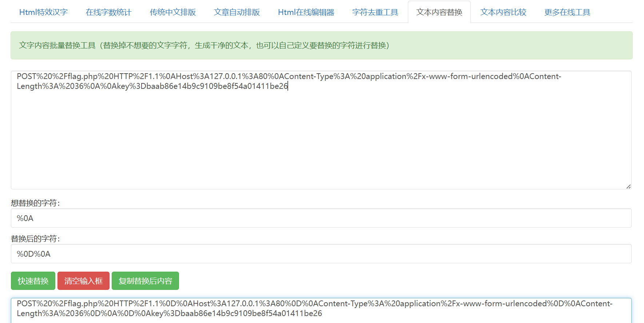Viewport: 644px width, 323px height.
Task: Switch to the 字符去重工具 tab
Action: pyautogui.click(x=375, y=12)
